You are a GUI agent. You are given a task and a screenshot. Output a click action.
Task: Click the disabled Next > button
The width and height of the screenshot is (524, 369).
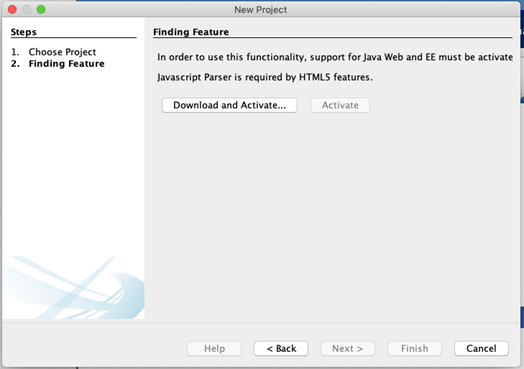coord(348,349)
